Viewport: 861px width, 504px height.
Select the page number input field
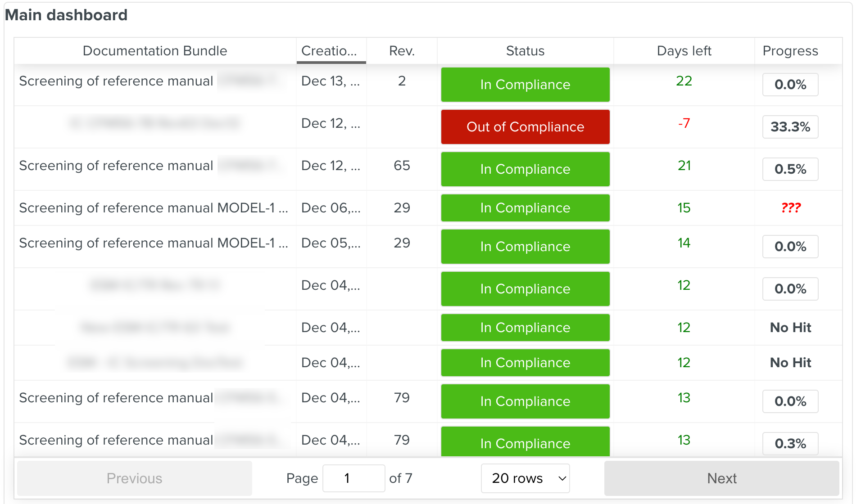[354, 478]
